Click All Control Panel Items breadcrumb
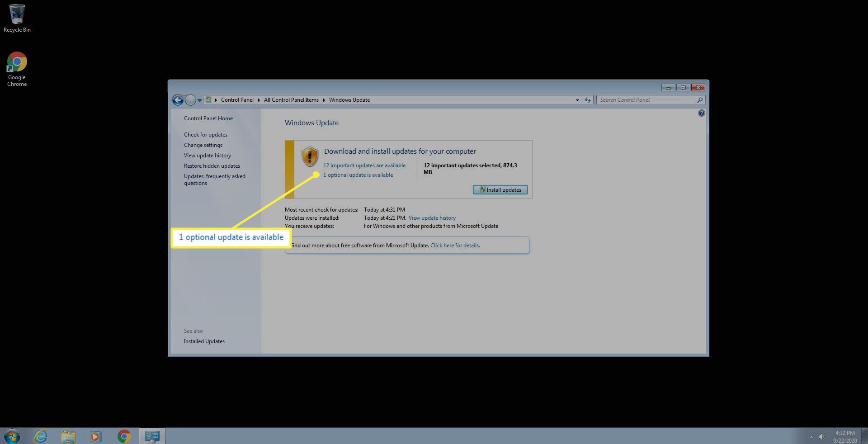Screen dimensions: 868x444 (291, 100)
